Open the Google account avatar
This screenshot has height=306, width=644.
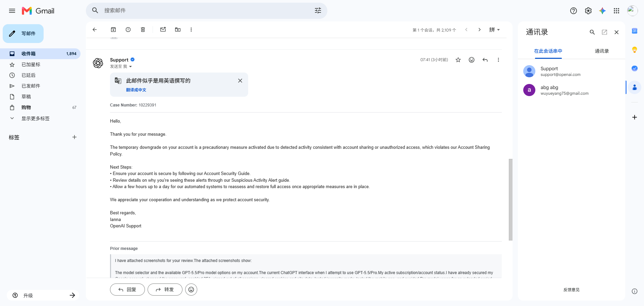(x=633, y=11)
